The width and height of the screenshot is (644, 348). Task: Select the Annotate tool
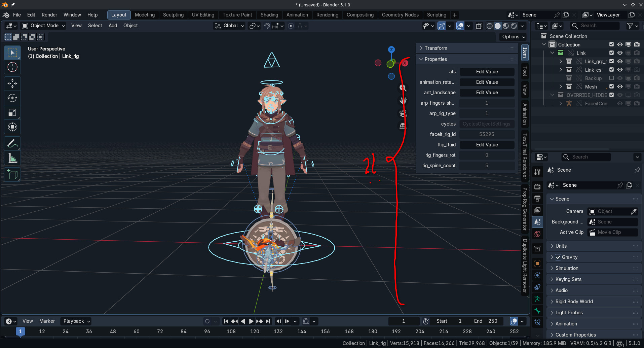point(12,144)
